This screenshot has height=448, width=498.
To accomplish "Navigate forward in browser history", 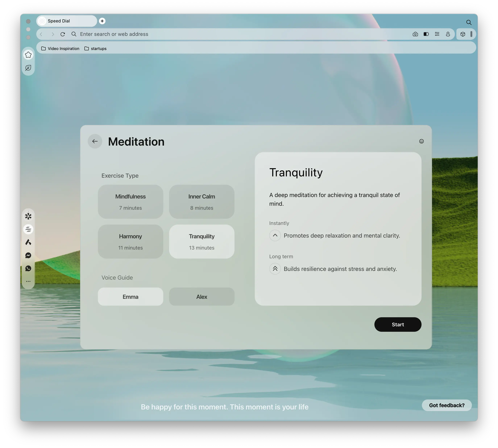I will pos(52,34).
